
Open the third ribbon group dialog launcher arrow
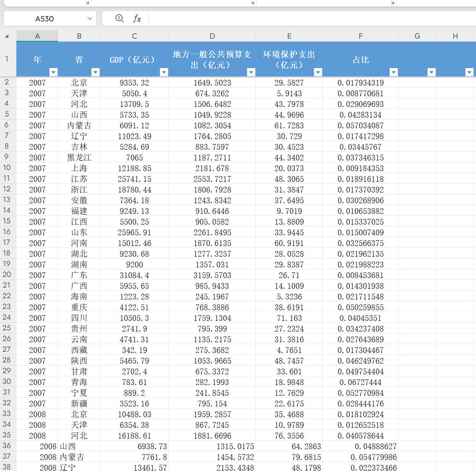click(x=393, y=2)
